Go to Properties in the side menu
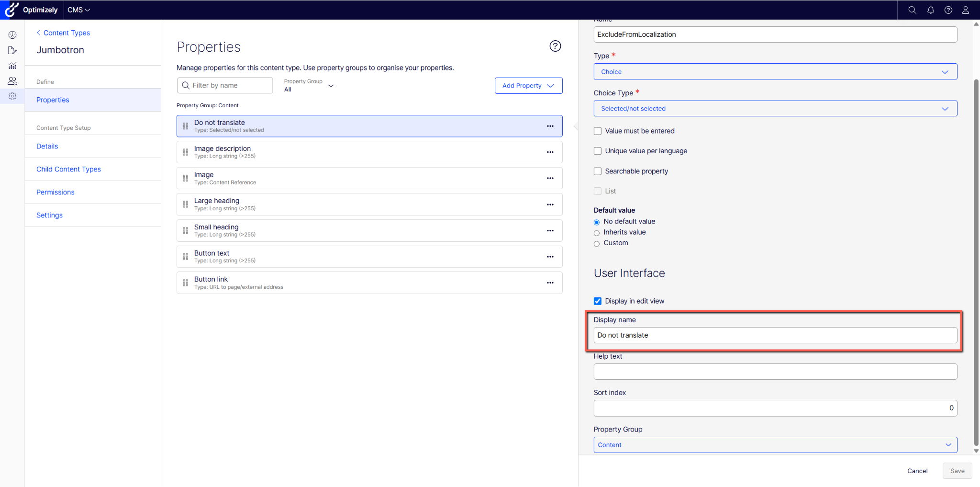The width and height of the screenshot is (980, 487). pos(93,100)
